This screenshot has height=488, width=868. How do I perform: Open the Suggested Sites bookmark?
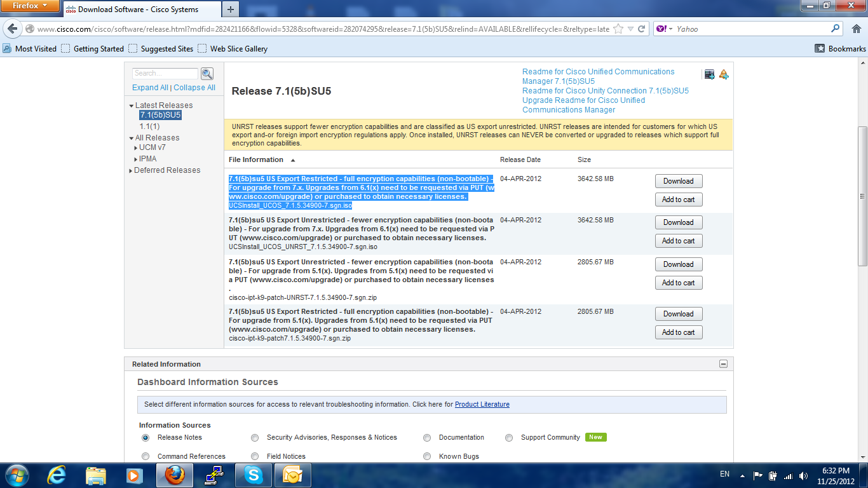point(161,48)
